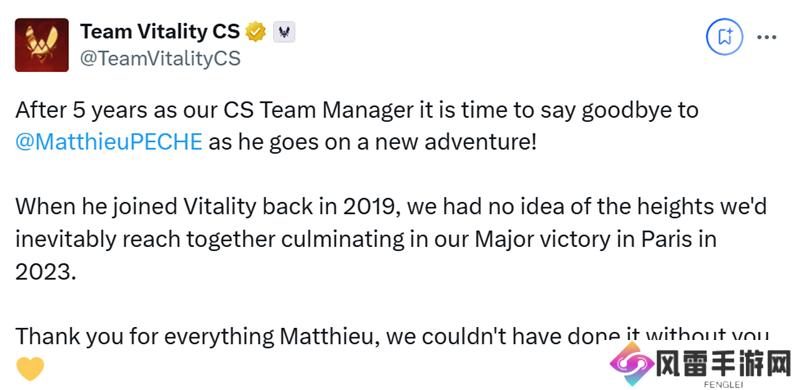Click the small FENGLEI caption under watermark

coord(722,384)
